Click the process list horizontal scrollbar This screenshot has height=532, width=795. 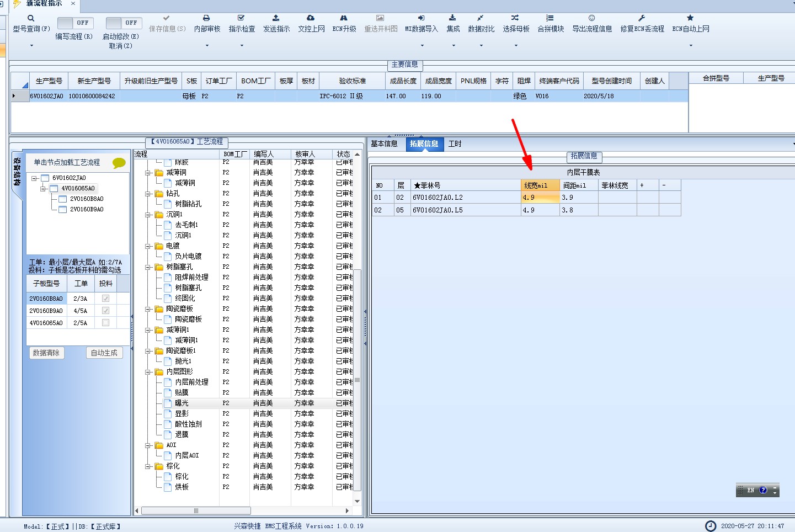[x=196, y=510]
